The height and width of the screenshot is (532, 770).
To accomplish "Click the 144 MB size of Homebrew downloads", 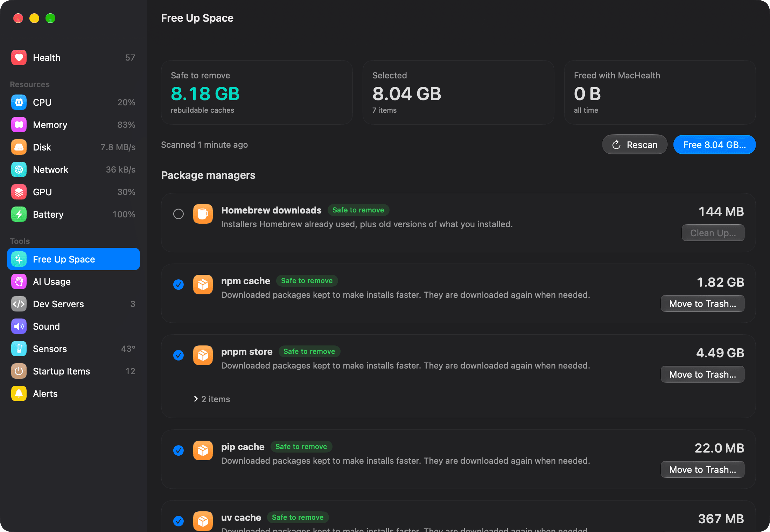I will [721, 211].
